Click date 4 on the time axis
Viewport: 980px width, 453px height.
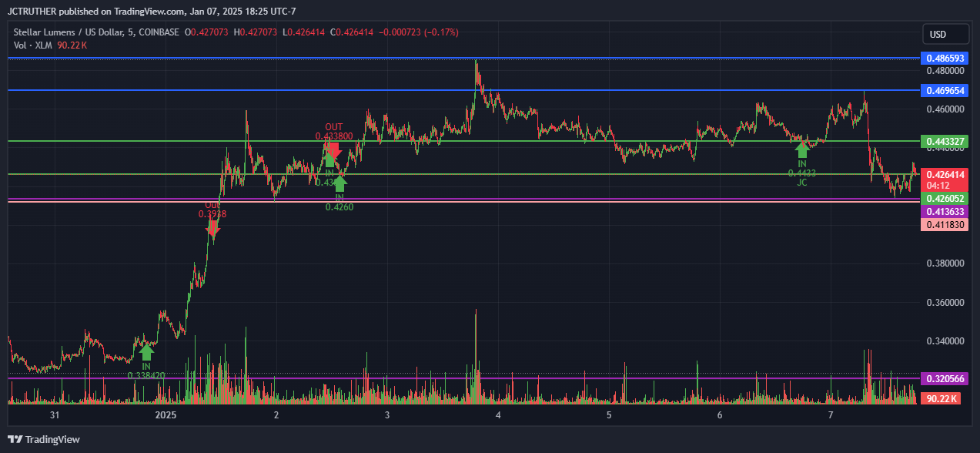pyautogui.click(x=498, y=415)
